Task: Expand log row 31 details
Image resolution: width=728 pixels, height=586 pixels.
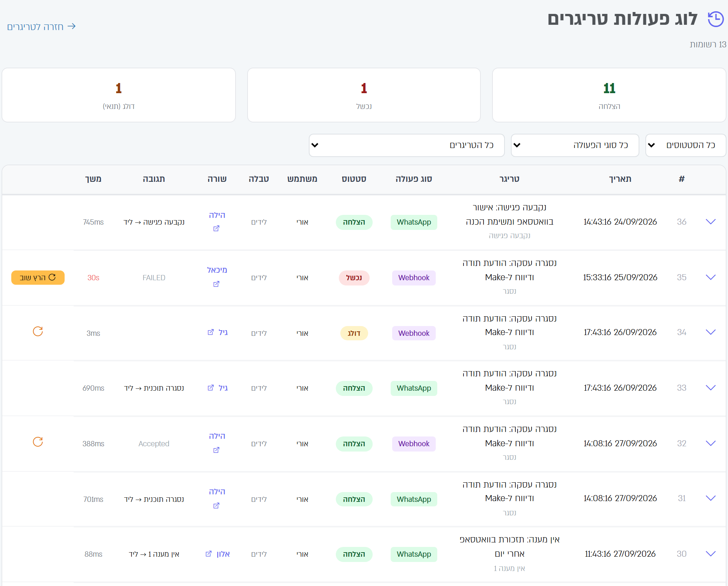Action: (711, 498)
